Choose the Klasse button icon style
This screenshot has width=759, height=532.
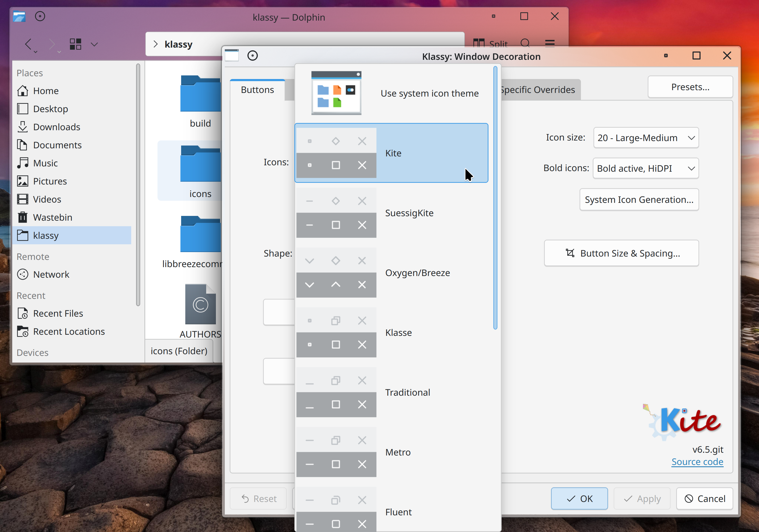point(391,332)
